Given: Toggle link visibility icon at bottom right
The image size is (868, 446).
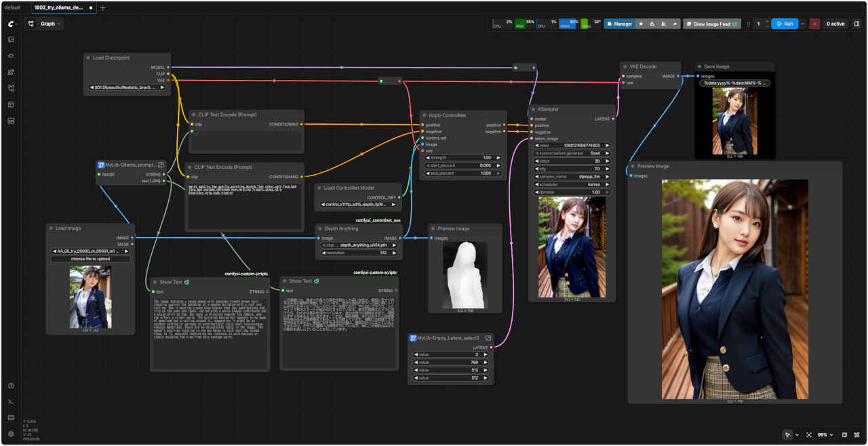Looking at the screenshot, I should coord(856,434).
